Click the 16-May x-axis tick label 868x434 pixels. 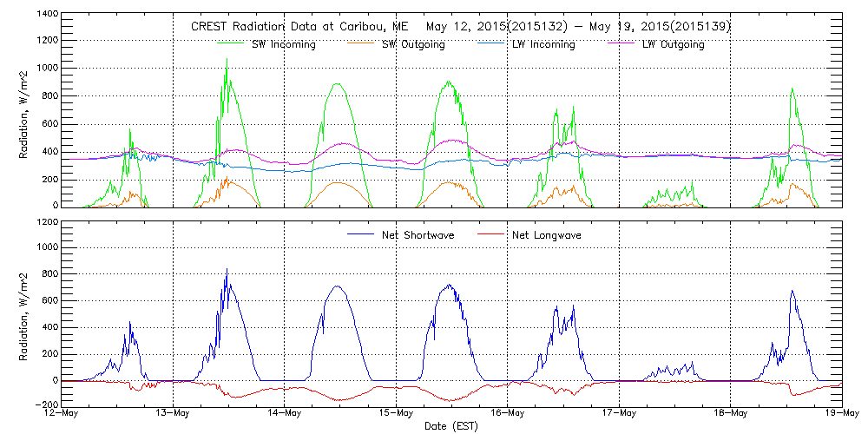(508, 413)
